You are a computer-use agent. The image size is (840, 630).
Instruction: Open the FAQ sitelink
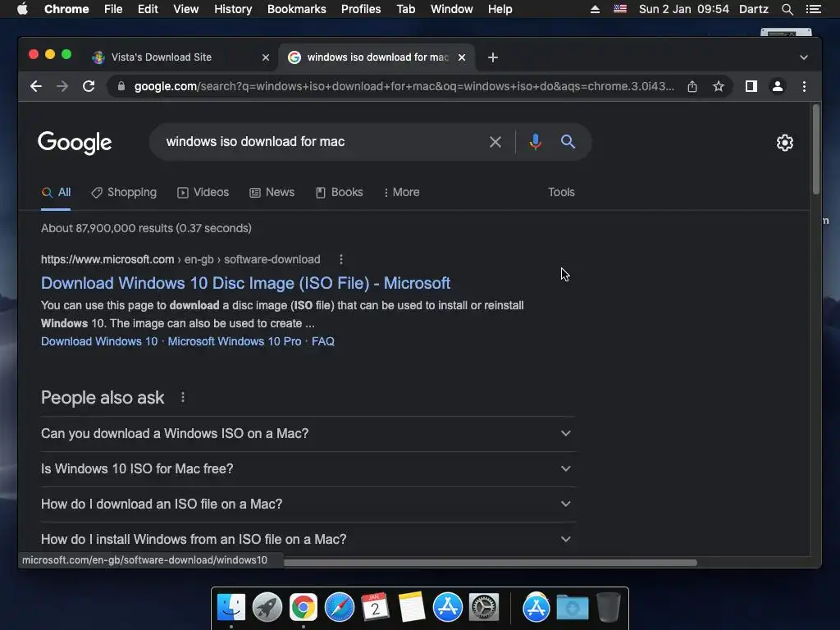(x=323, y=341)
